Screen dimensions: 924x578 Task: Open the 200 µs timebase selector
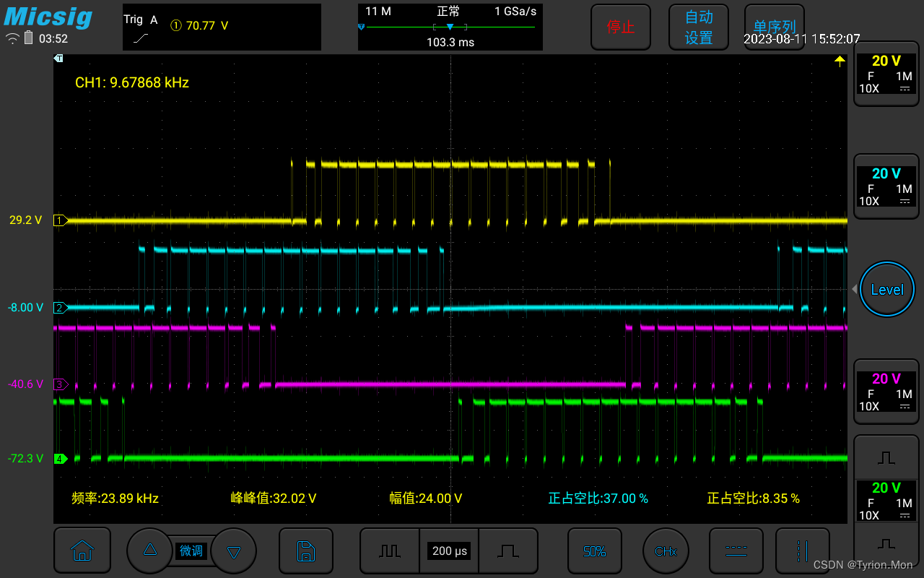(x=450, y=551)
